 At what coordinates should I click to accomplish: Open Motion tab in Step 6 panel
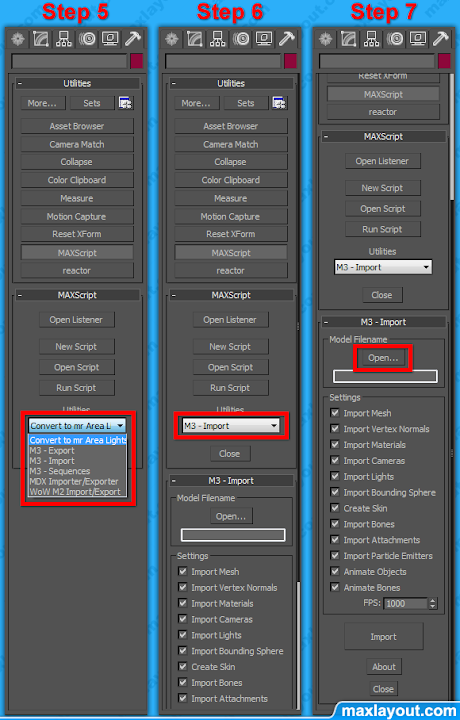click(x=241, y=39)
